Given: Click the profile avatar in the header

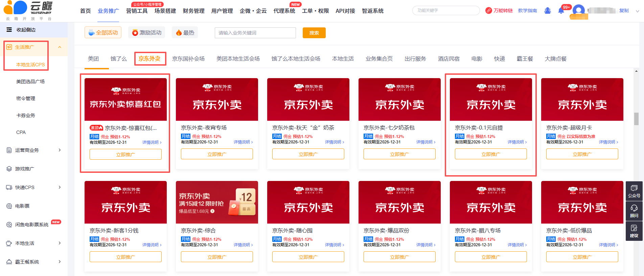Looking at the screenshot, I should 579,10.
